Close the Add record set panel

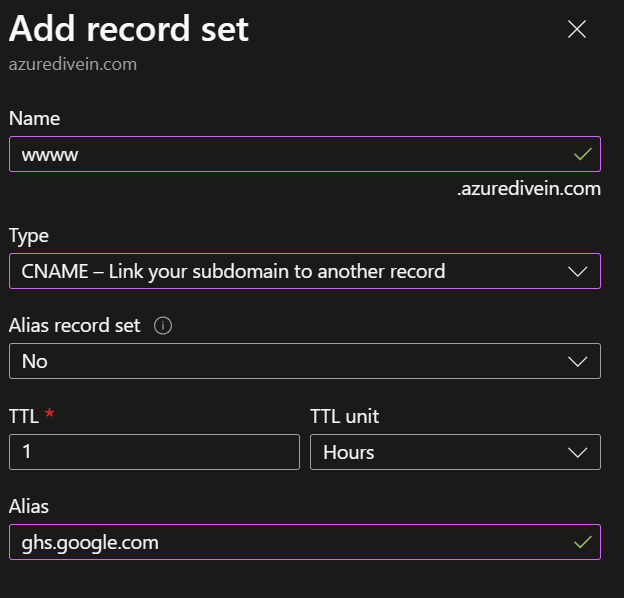[576, 30]
